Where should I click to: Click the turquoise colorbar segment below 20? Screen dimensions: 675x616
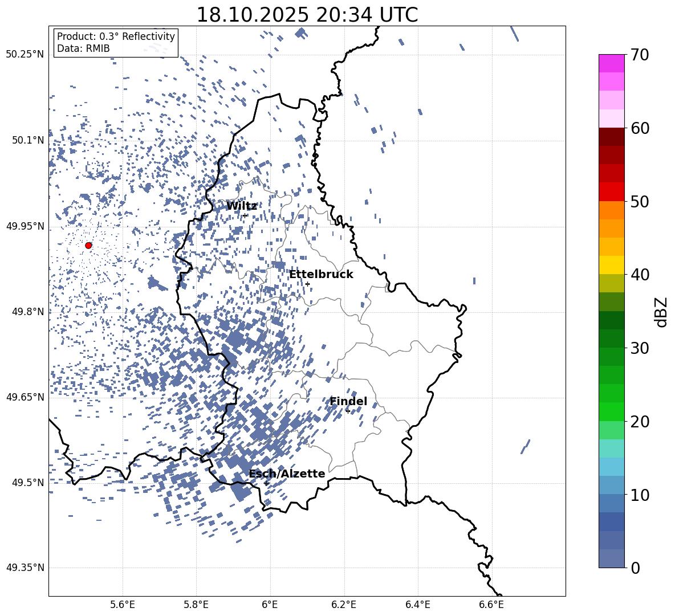tap(612, 448)
